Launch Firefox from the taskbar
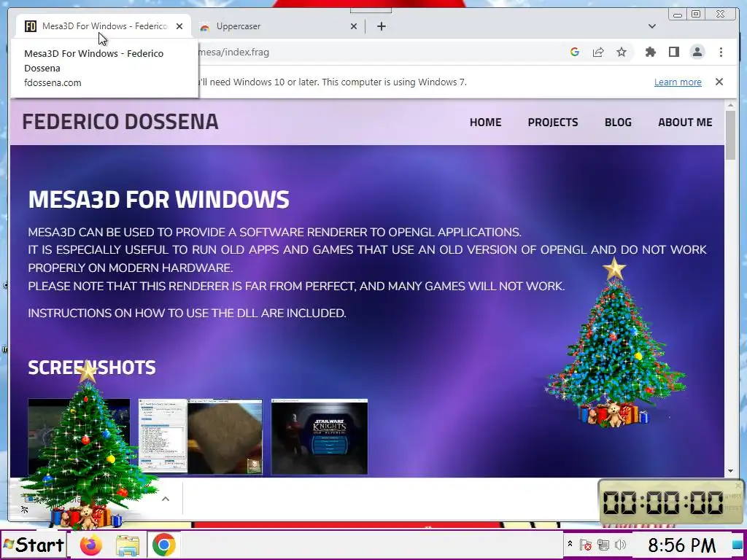Viewport: 747px width, 560px height. [91, 545]
